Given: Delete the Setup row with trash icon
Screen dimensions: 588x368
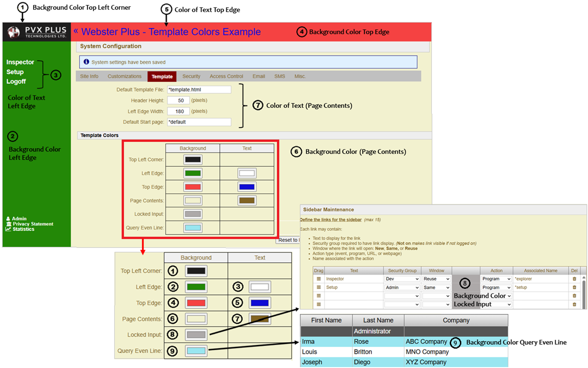Looking at the screenshot, I should pos(574,287).
